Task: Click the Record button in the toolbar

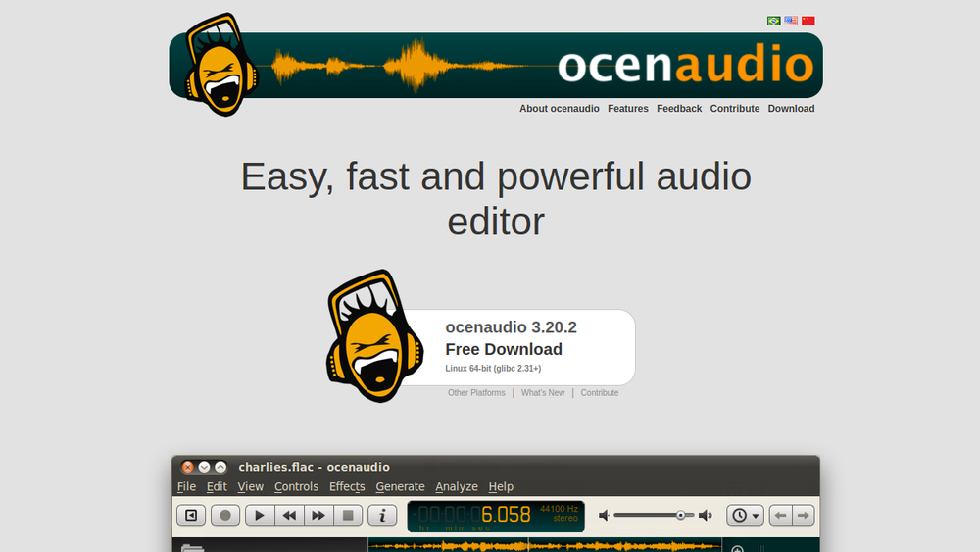Action: 225,515
